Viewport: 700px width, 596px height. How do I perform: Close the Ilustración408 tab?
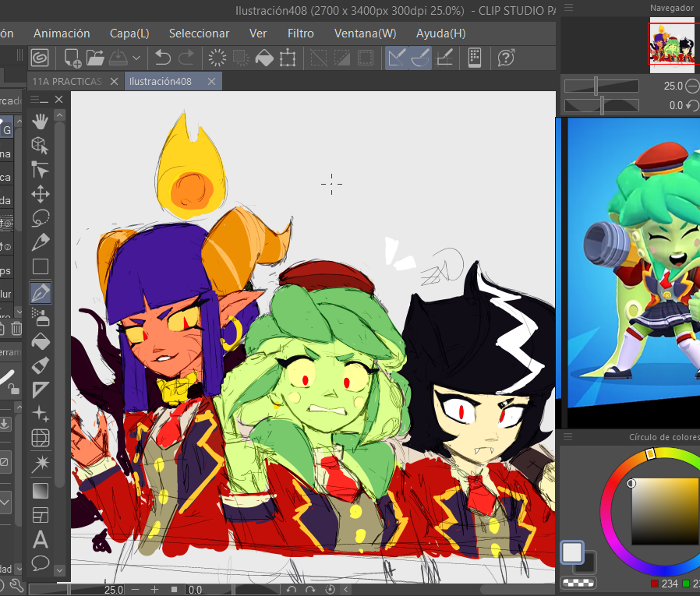pos(211,82)
